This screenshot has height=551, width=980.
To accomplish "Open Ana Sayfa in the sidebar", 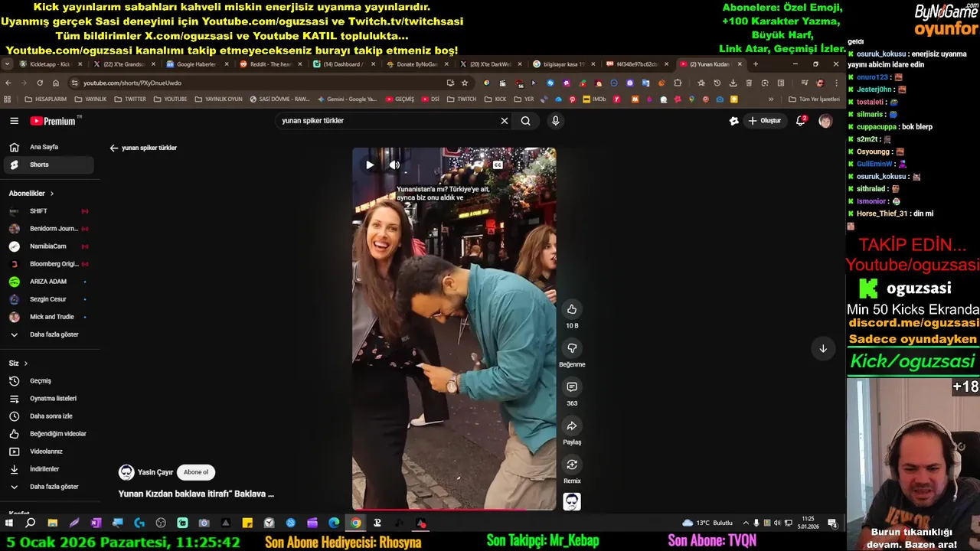I will tap(50, 147).
